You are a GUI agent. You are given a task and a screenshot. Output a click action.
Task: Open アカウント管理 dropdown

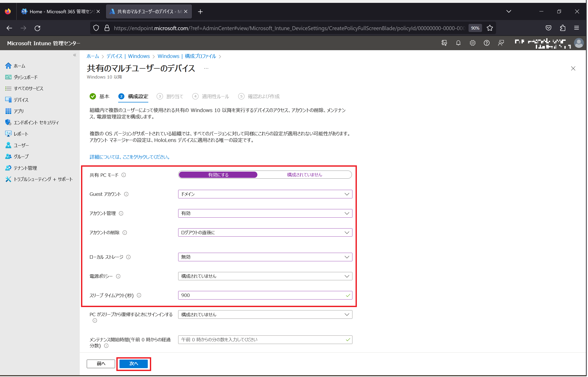click(x=265, y=214)
